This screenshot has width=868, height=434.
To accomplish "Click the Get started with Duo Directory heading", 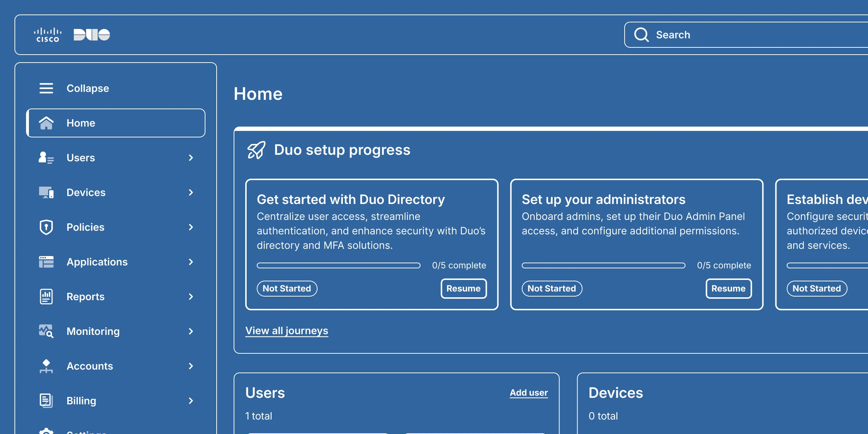I will pos(351,199).
